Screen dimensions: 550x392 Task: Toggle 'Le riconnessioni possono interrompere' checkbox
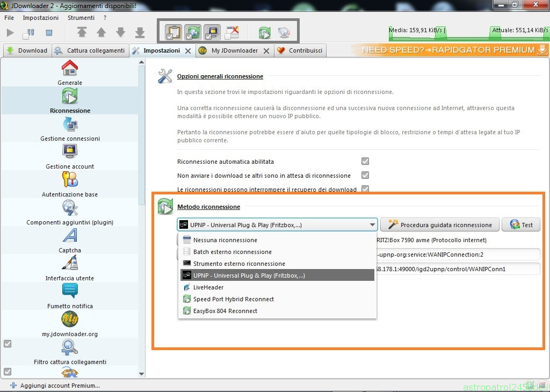pyautogui.click(x=365, y=188)
